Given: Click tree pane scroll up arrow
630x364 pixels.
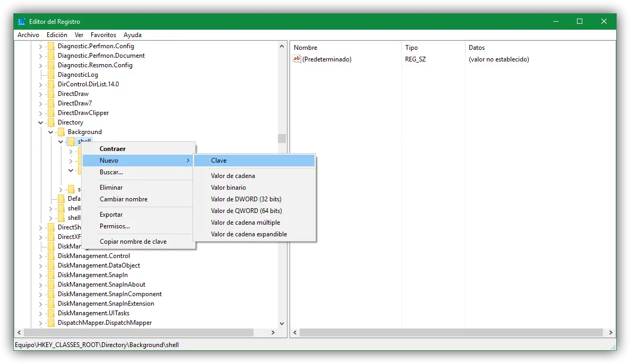Looking at the screenshot, I should [x=282, y=46].
